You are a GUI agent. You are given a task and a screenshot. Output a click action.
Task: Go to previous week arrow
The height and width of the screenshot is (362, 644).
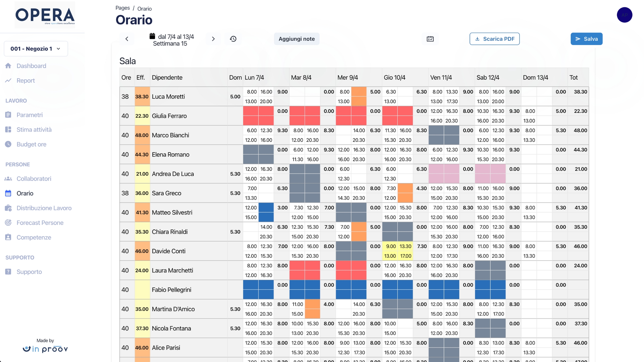127,39
